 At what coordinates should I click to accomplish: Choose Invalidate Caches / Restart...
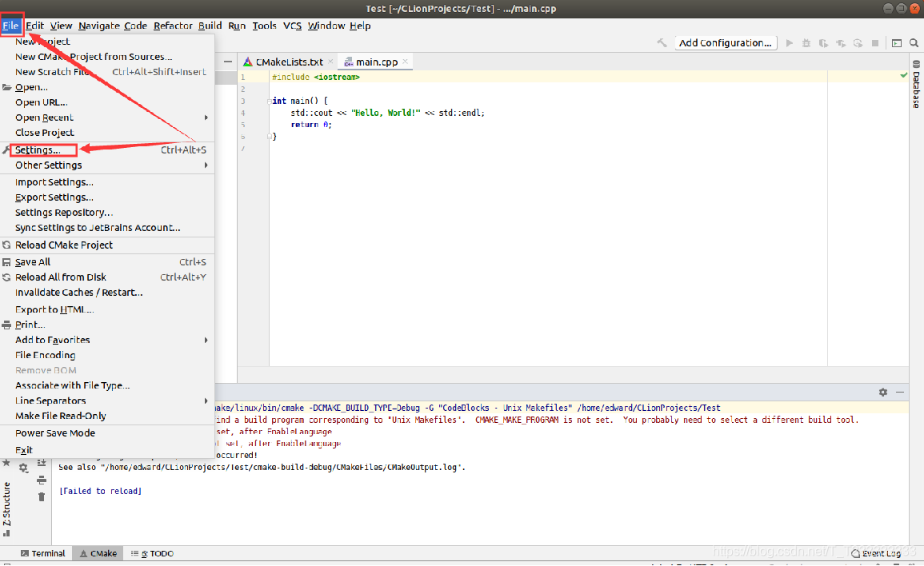[x=107, y=293]
